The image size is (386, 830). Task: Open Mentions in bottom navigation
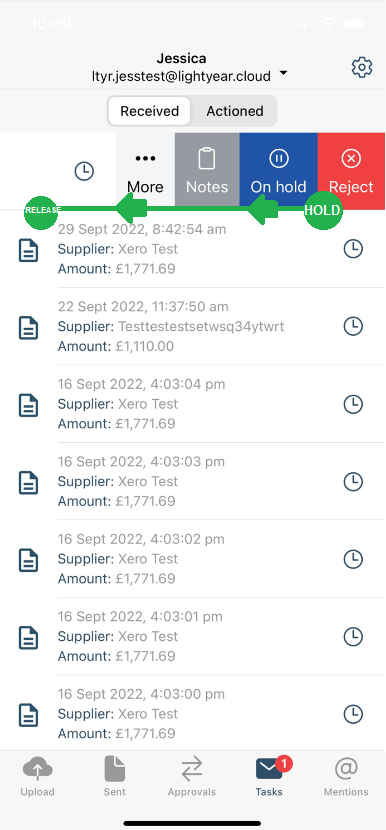[x=346, y=777]
